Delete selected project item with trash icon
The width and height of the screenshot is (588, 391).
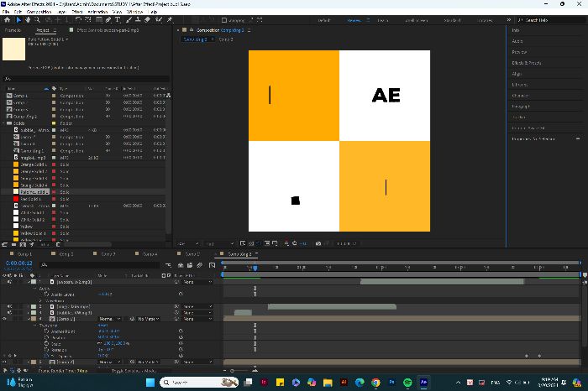click(x=58, y=244)
